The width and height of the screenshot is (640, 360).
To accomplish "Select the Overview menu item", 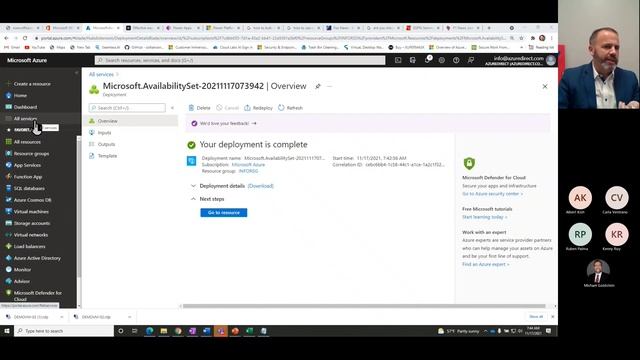I will (131, 121).
